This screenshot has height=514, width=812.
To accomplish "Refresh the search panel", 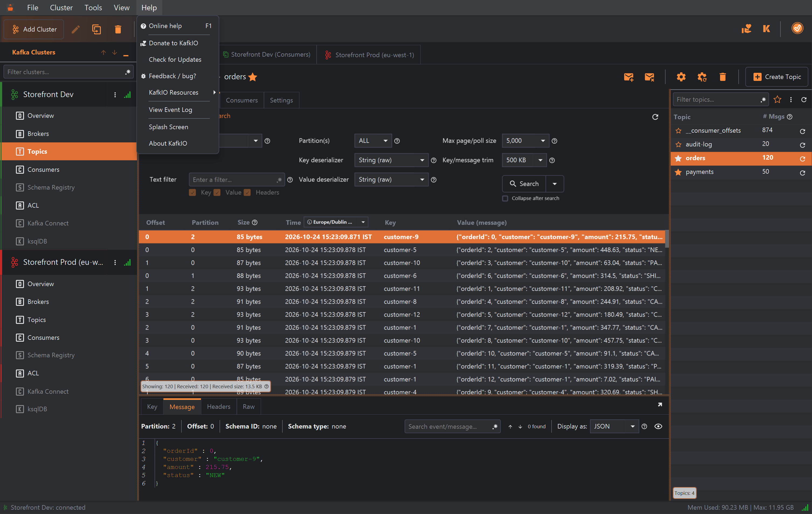I will click(655, 117).
